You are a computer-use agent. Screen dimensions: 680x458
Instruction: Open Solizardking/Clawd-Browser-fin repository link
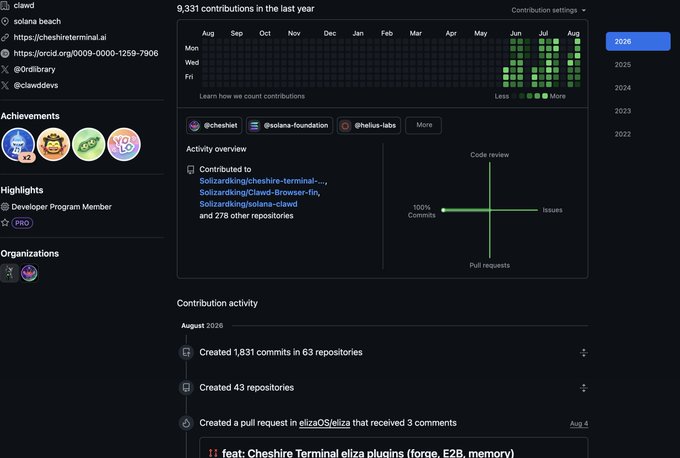(x=259, y=192)
